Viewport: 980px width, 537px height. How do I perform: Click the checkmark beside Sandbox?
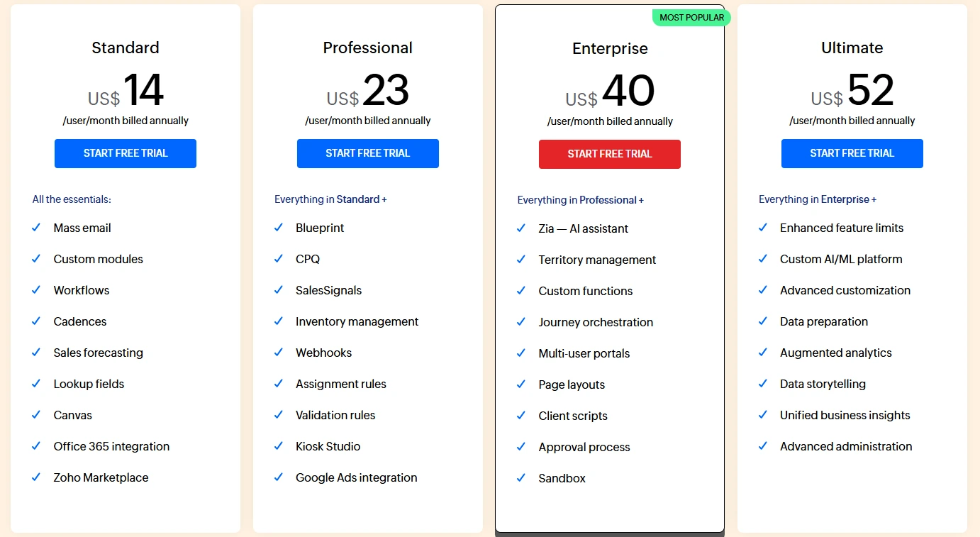[521, 478]
